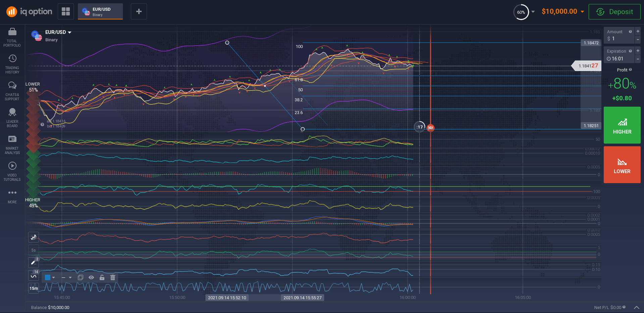Viewport: 644px width, 313px height.
Task: Place a HIGHER trade
Action: click(x=622, y=125)
